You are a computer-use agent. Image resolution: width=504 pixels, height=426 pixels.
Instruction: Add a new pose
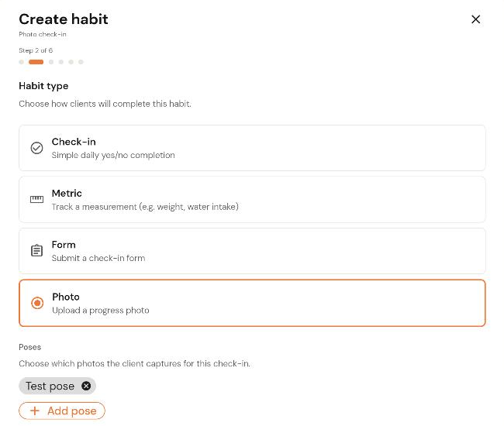(62, 411)
